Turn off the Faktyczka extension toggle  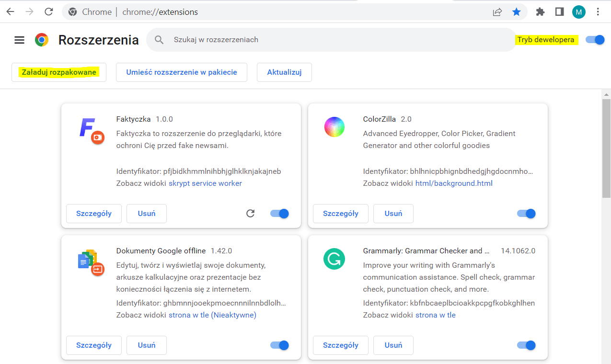pos(279,214)
